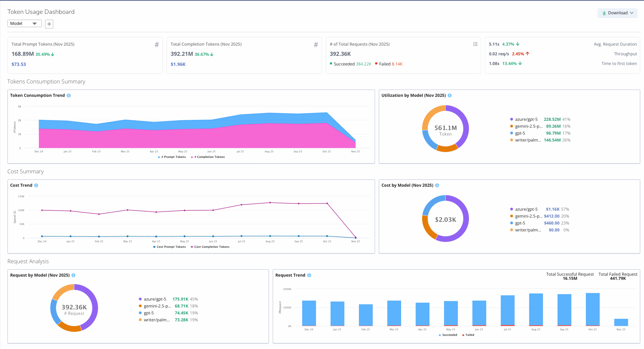The height and width of the screenshot is (349, 644).
Task: Open the info tooltip for Token Consumption Trend
Action: pos(69,95)
